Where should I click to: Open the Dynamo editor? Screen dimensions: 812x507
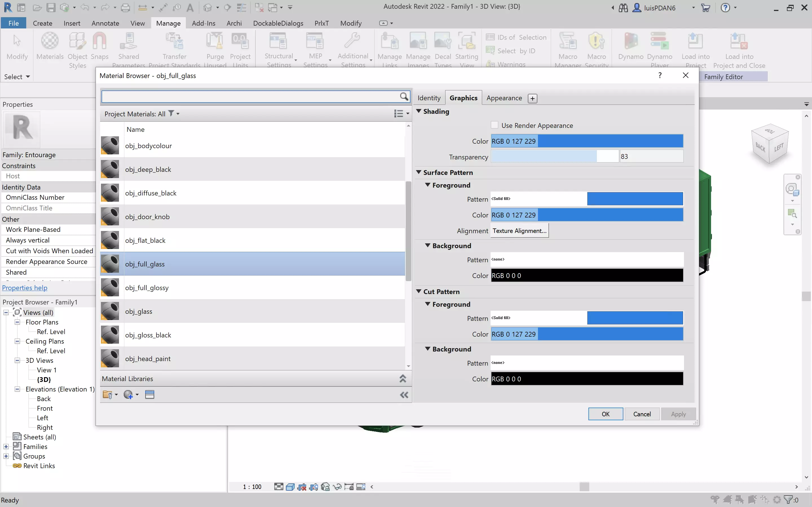tap(630, 47)
